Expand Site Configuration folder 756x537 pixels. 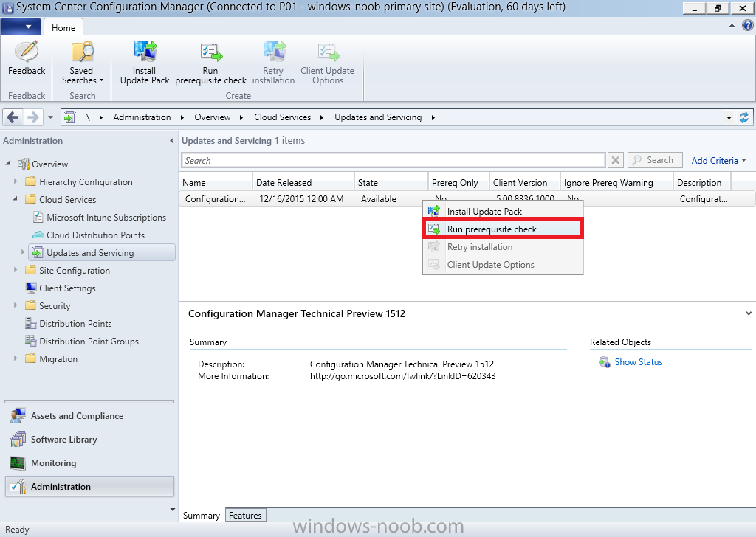point(16,270)
